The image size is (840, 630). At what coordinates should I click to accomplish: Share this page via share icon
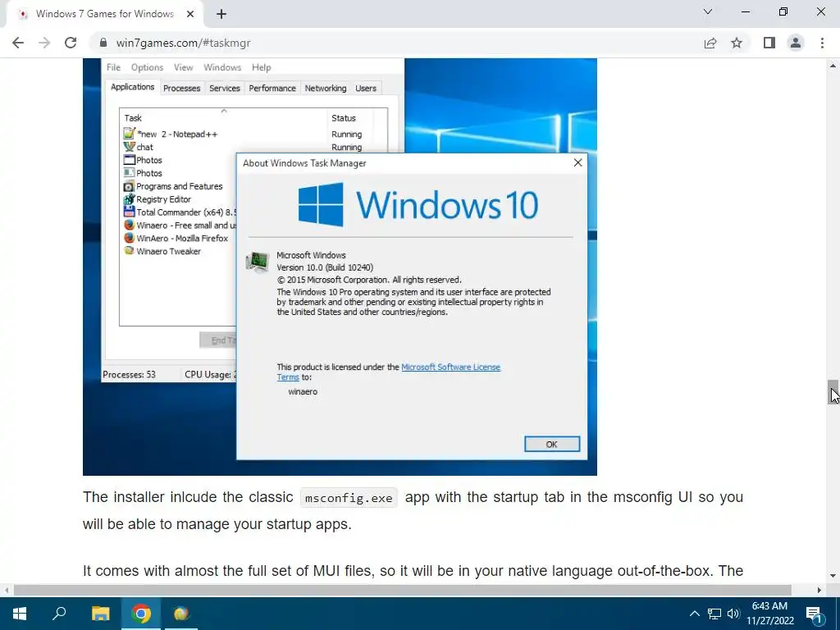pyautogui.click(x=710, y=43)
